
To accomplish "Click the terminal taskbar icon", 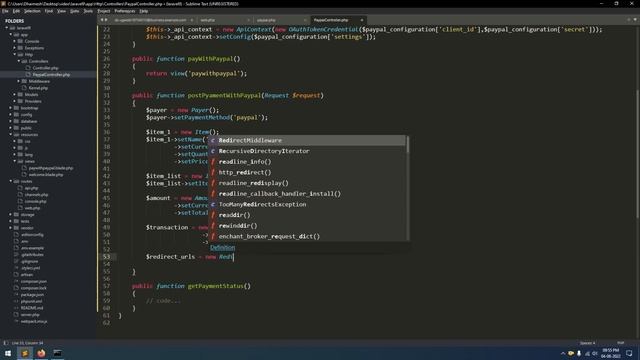I will coord(58,353).
